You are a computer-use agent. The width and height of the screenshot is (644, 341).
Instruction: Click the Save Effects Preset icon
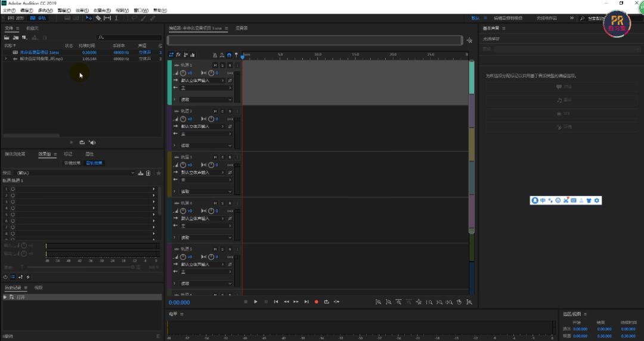[141, 173]
